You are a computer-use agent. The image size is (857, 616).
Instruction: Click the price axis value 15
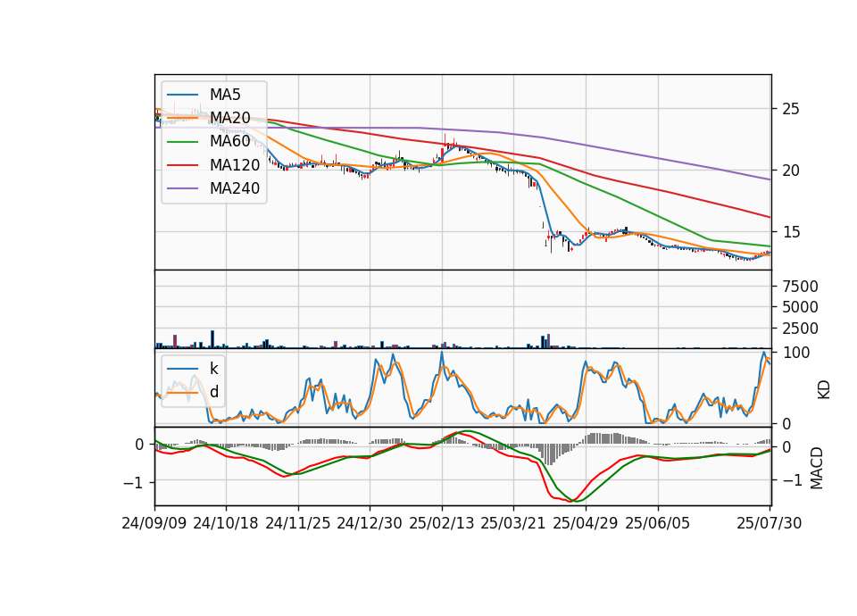click(x=791, y=232)
